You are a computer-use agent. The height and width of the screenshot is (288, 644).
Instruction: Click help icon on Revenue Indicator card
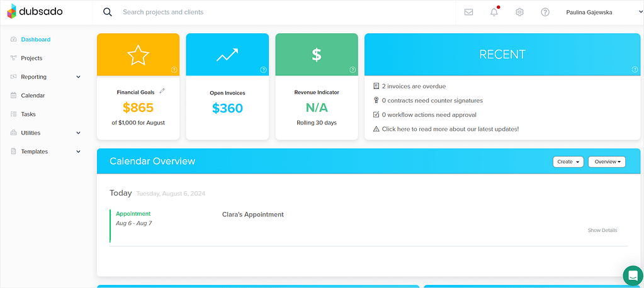353,70
